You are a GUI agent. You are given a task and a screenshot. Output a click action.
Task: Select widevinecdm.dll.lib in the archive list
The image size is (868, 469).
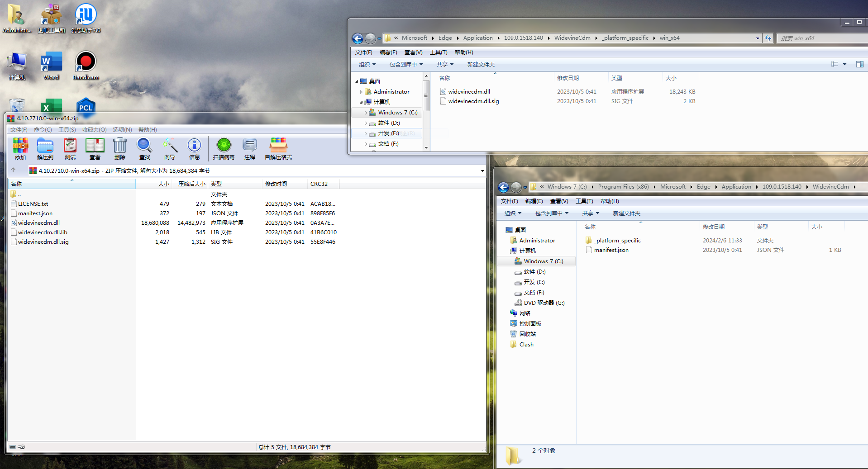(x=43, y=232)
